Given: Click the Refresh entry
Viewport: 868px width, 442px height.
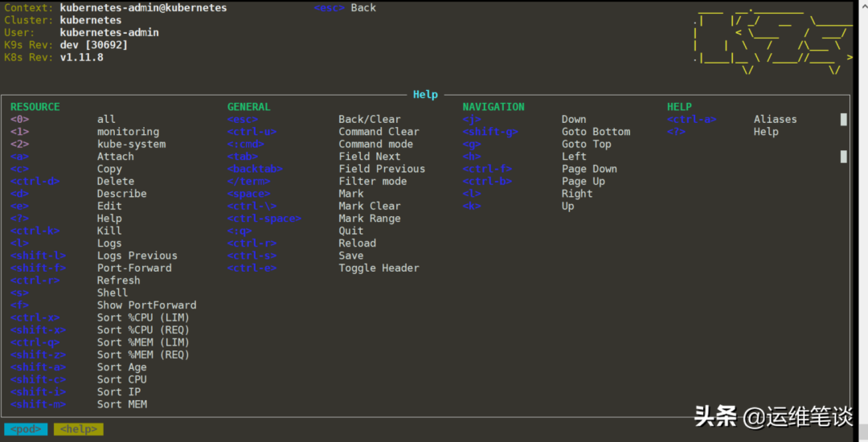Looking at the screenshot, I should point(118,280).
